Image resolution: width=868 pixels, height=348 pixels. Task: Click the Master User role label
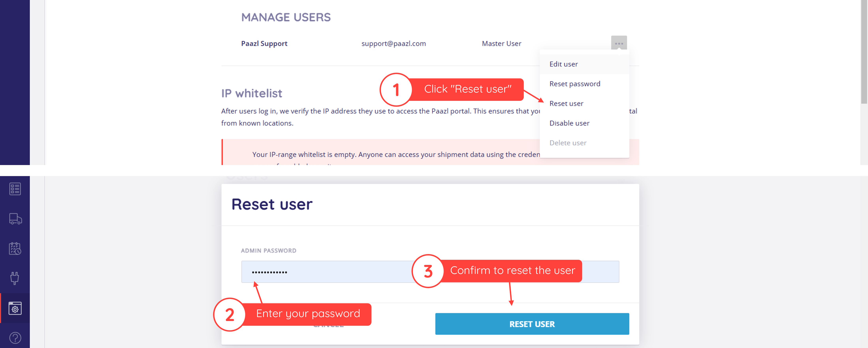[x=501, y=43]
